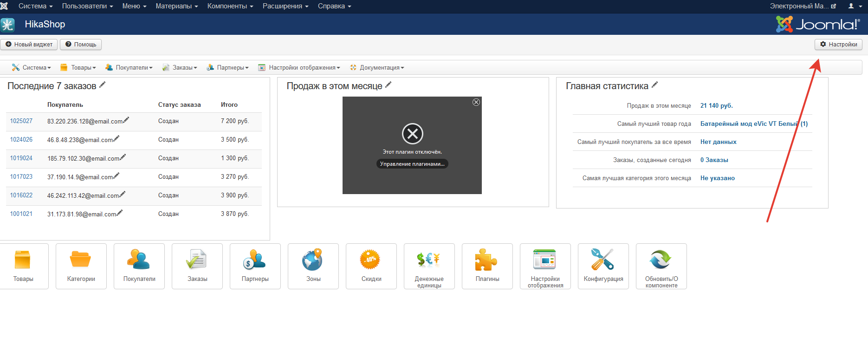Edit the Продаж в этом месяце widget
868x345 pixels.
389,85
